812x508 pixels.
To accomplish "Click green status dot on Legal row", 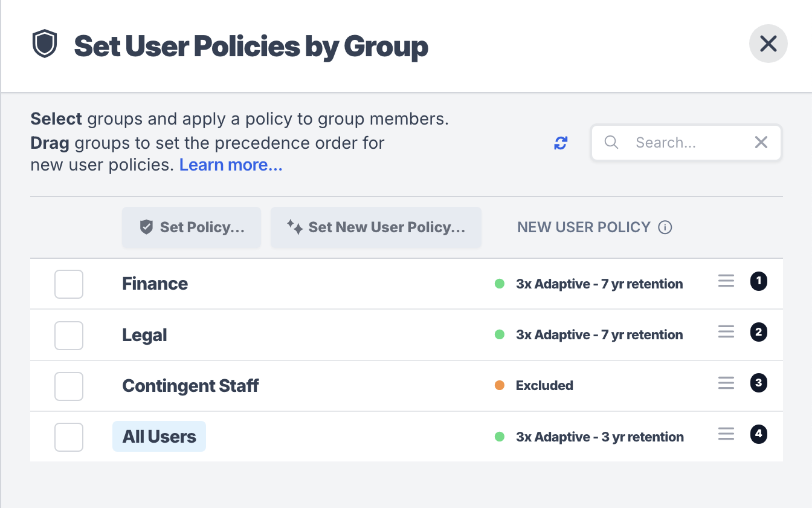I will tap(500, 334).
